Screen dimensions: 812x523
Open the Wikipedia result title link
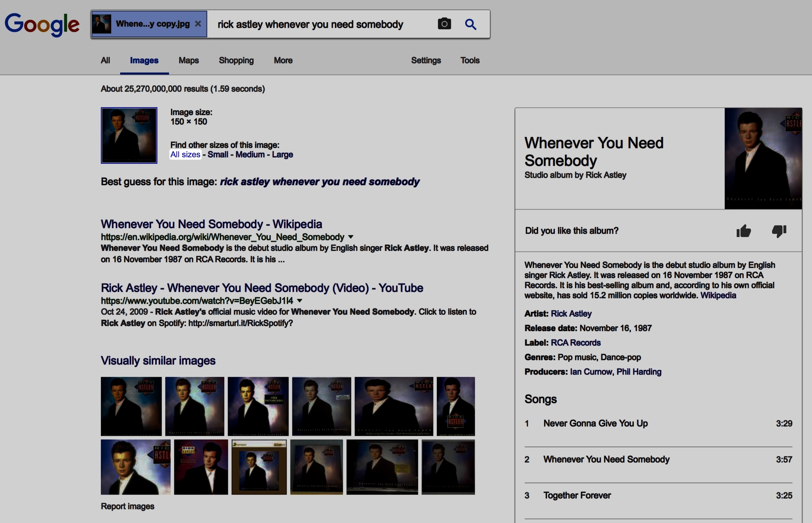(x=211, y=224)
